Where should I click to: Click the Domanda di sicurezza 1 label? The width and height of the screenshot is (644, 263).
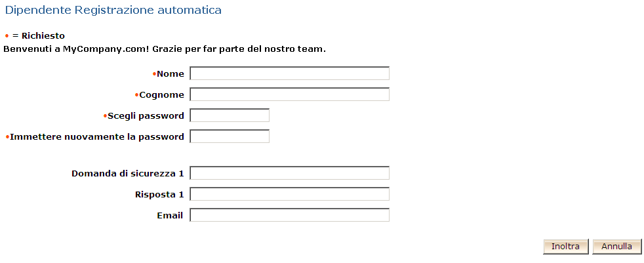pyautogui.click(x=127, y=174)
